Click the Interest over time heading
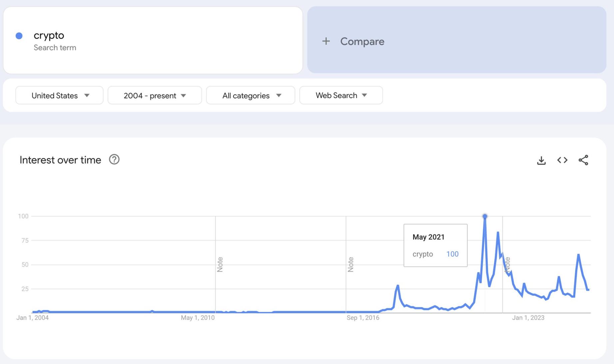614x364 pixels. click(60, 160)
